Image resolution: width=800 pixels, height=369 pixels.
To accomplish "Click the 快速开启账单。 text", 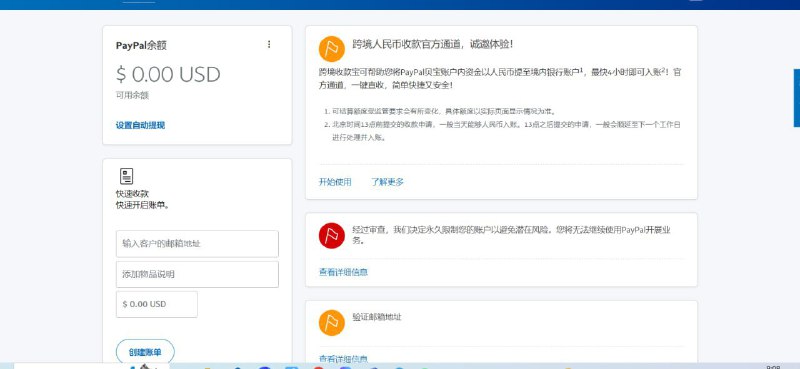I will (143, 205).
